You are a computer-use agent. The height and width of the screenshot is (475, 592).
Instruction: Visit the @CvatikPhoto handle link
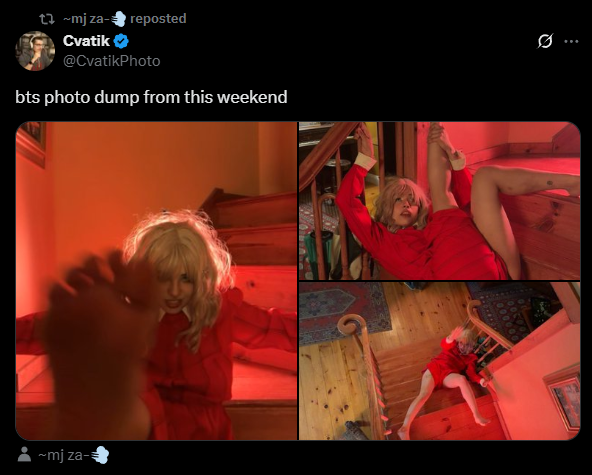112,61
